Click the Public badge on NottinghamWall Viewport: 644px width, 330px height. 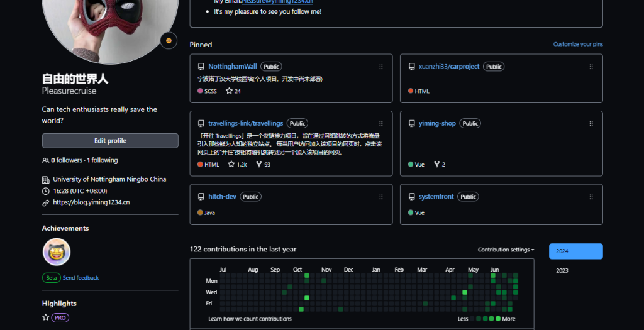pyautogui.click(x=271, y=67)
